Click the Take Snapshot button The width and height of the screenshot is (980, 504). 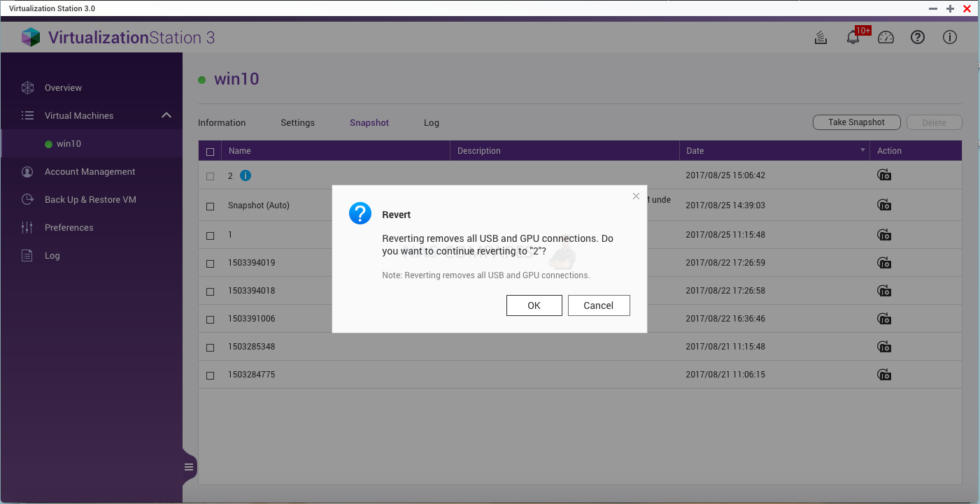point(857,122)
